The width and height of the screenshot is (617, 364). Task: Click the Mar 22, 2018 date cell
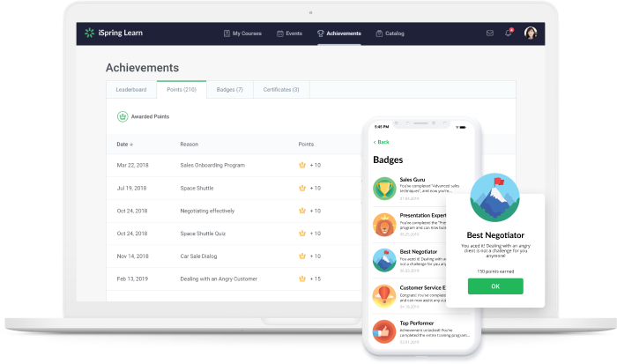tap(132, 166)
